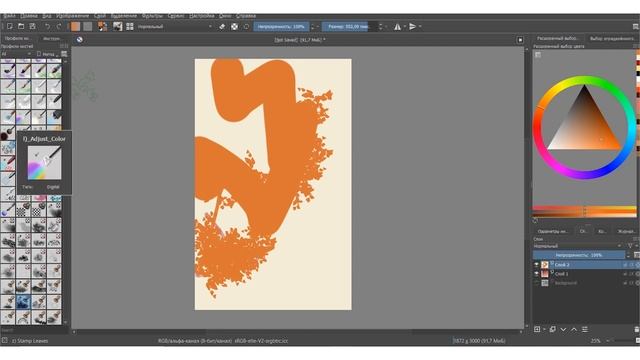Open the Выделение menu
The height and width of the screenshot is (360, 640).
pos(124,16)
